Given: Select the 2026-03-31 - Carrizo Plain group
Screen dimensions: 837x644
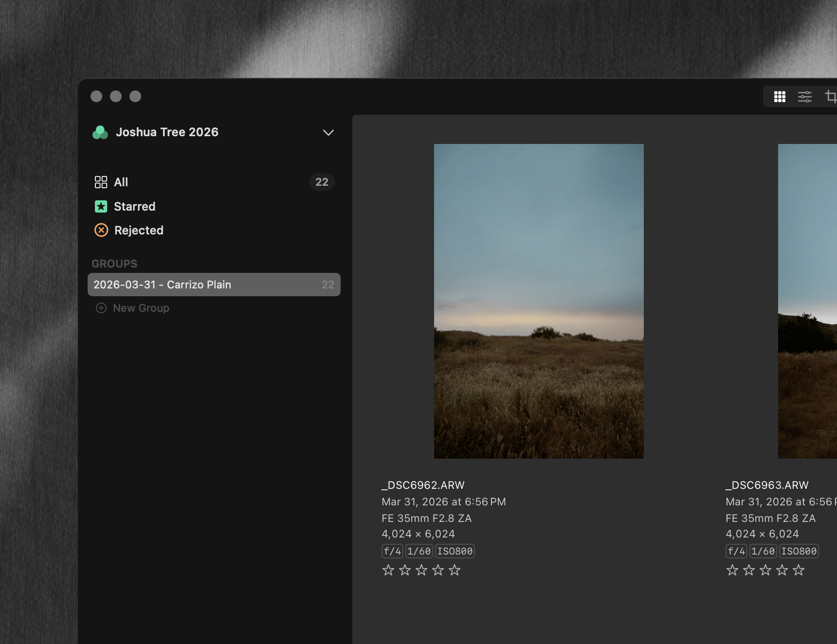Looking at the screenshot, I should point(214,285).
